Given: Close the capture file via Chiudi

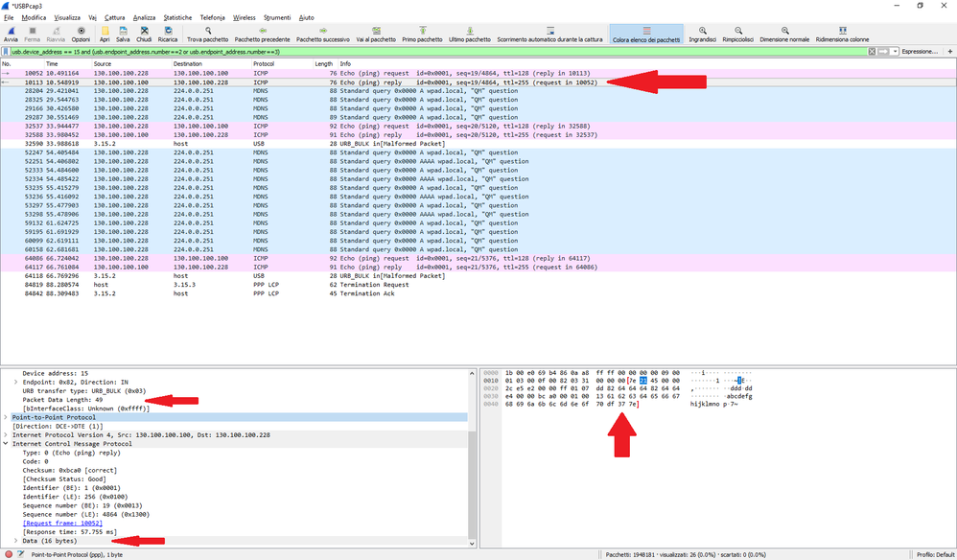Looking at the screenshot, I should pyautogui.click(x=144, y=34).
